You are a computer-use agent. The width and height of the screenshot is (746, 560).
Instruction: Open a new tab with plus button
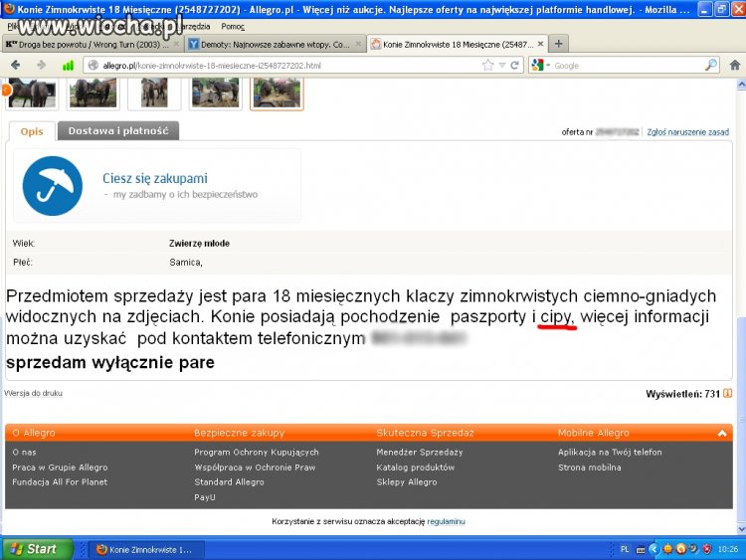559,44
